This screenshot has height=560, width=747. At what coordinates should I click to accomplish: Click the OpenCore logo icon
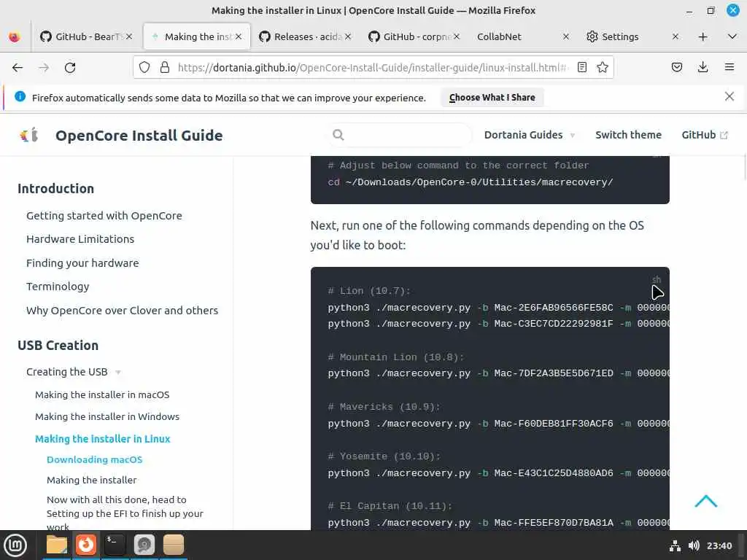[29, 135]
